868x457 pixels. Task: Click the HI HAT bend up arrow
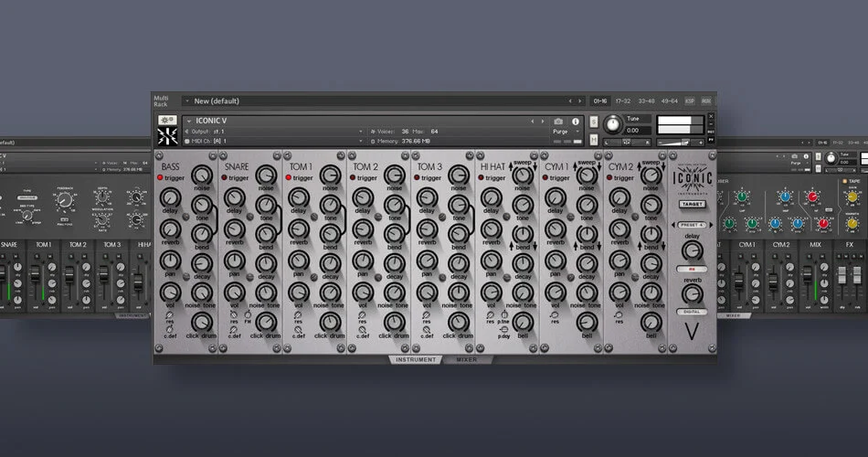[511, 245]
